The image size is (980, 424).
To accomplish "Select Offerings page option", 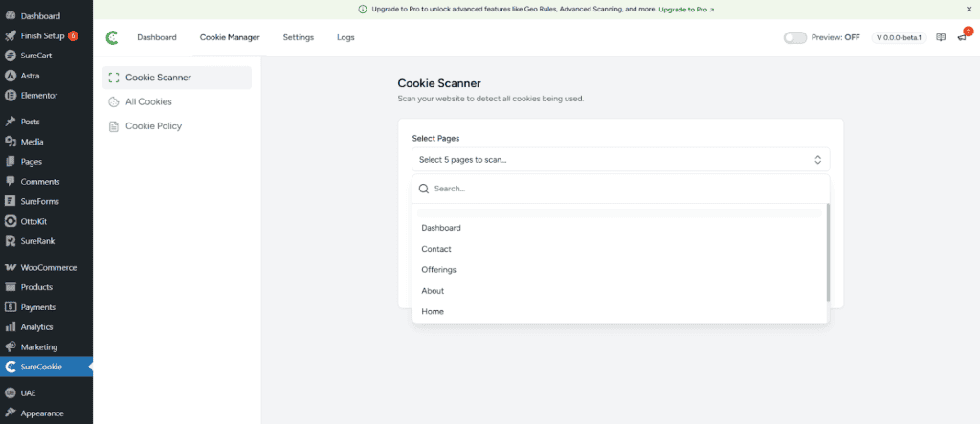I will coord(620,270).
